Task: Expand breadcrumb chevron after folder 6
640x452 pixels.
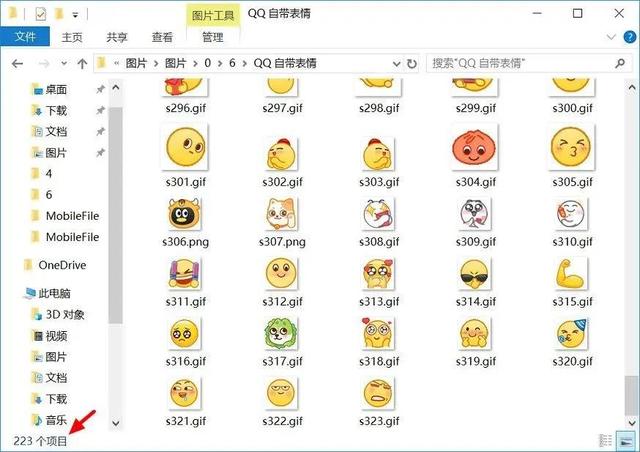Action: (x=244, y=64)
